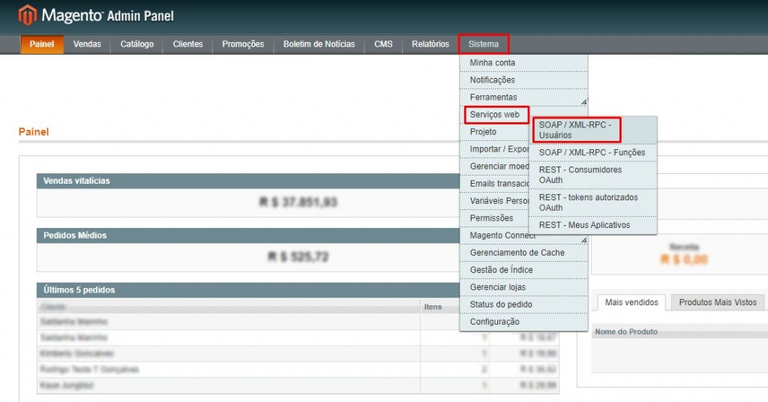
Task: Click the Vendas vitalícias heading
Action: [x=76, y=181]
